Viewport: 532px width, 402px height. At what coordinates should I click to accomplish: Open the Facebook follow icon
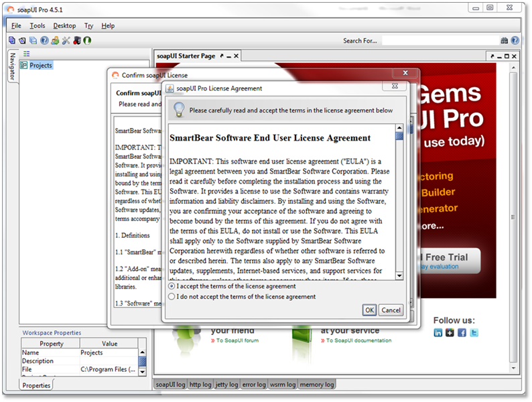pyautogui.click(x=462, y=333)
